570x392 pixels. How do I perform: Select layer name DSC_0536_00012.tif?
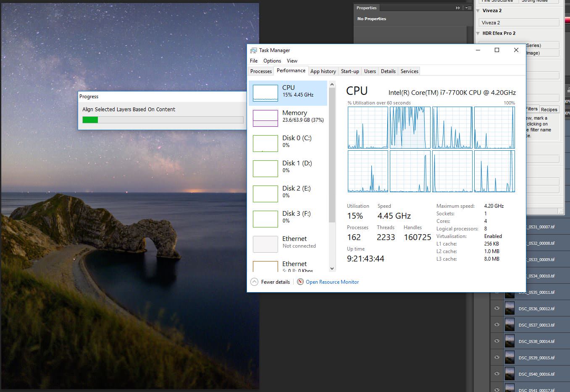coord(536,309)
